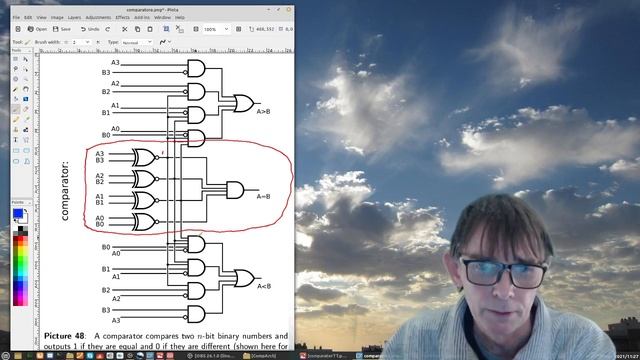Click the blue primary color swatch
Image resolution: width=640 pixels, height=360 pixels.
(18, 213)
